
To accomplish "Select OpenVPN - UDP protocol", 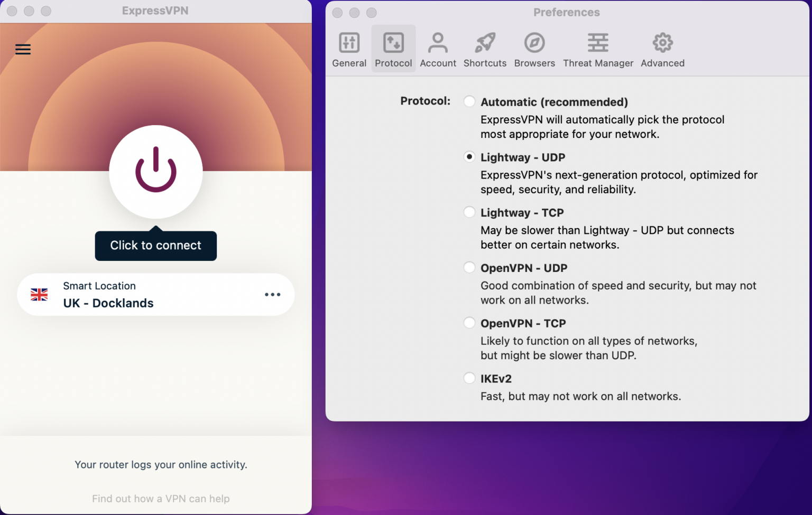I will (x=469, y=268).
